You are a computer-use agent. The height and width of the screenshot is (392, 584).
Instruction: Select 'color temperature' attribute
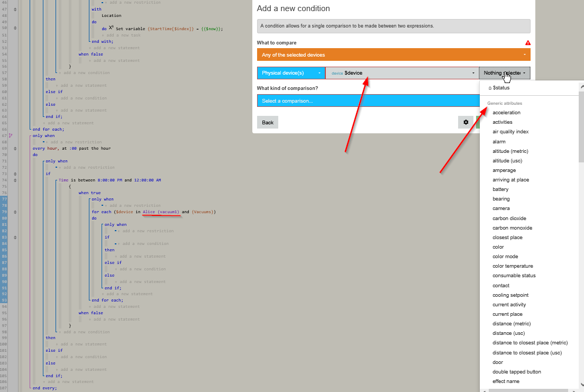point(513,266)
